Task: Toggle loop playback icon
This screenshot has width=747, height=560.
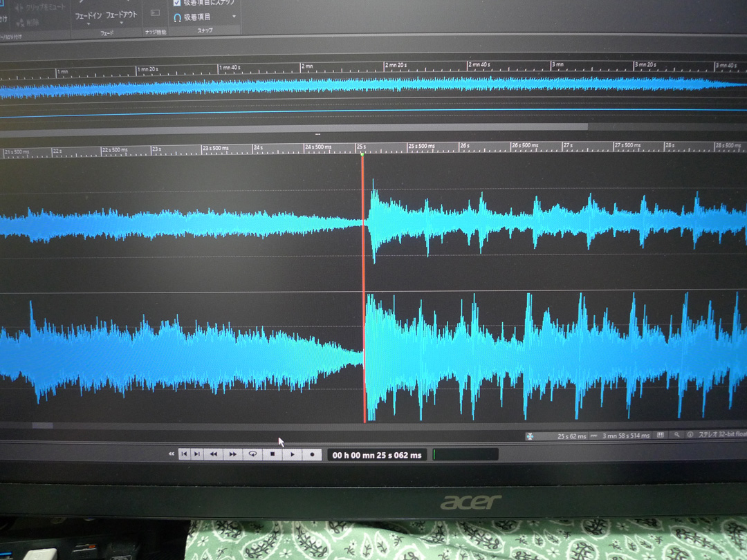Action: (x=253, y=454)
